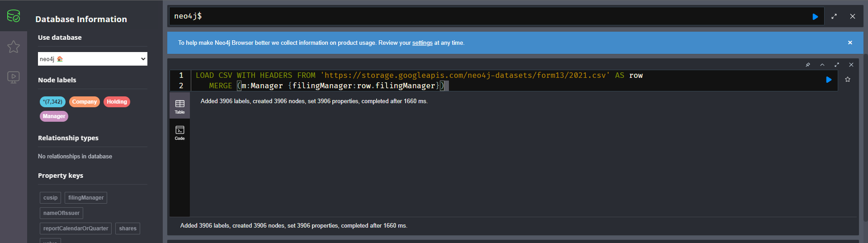868x243 pixels.
Task: Open the Use database dropdown
Action: (x=93, y=59)
